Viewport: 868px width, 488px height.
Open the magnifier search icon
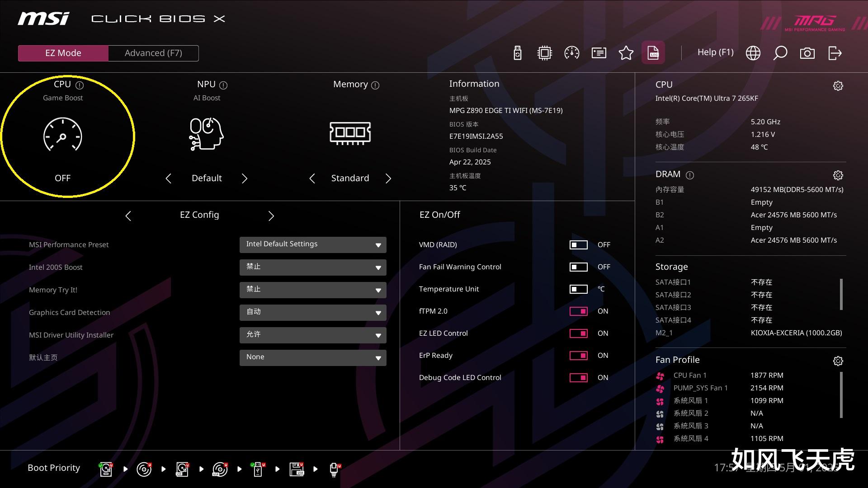point(780,53)
